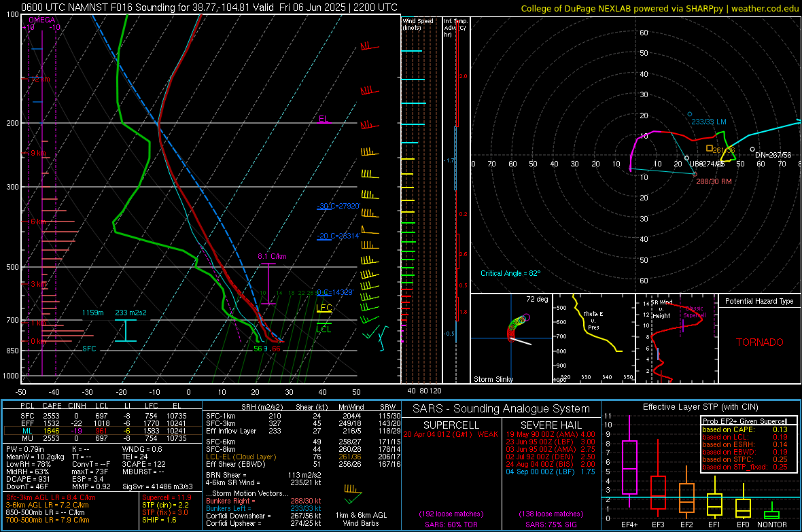This screenshot has width=802, height=532.
Task: Click the Eff Inflow Layer row
Action: (303, 431)
